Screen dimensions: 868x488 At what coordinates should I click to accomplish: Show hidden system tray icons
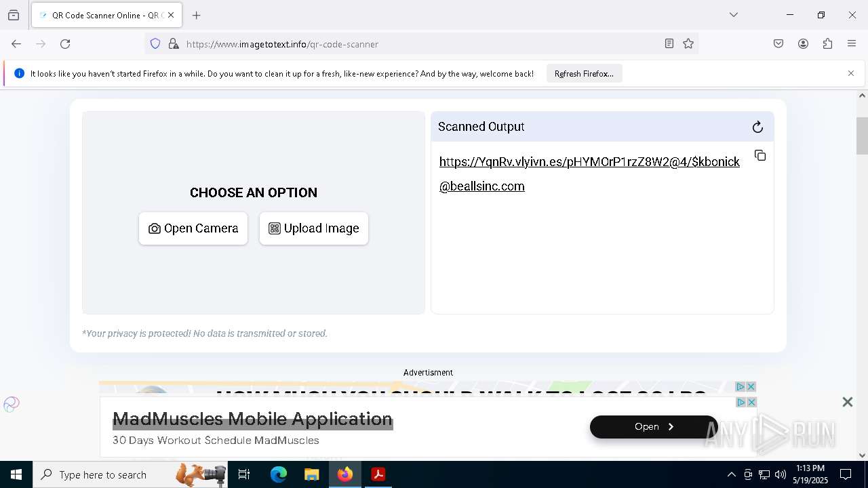coord(731,474)
